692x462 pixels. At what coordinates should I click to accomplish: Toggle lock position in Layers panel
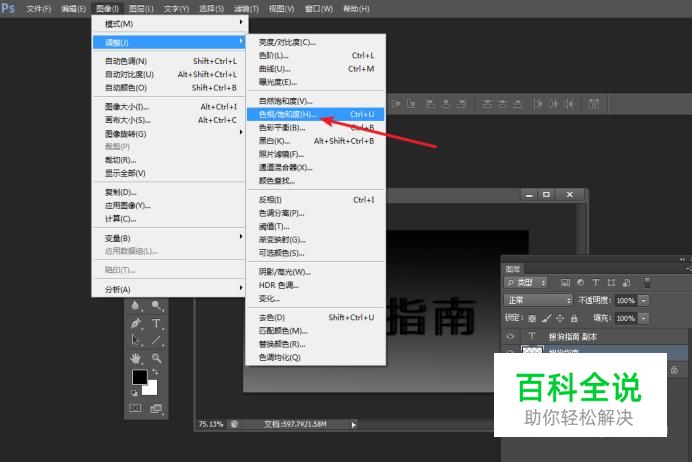(560, 318)
